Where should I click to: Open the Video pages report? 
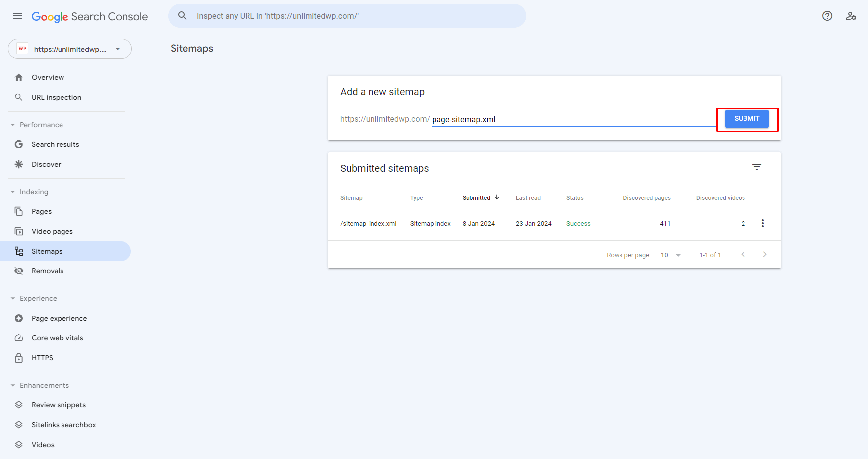[x=65, y=231]
